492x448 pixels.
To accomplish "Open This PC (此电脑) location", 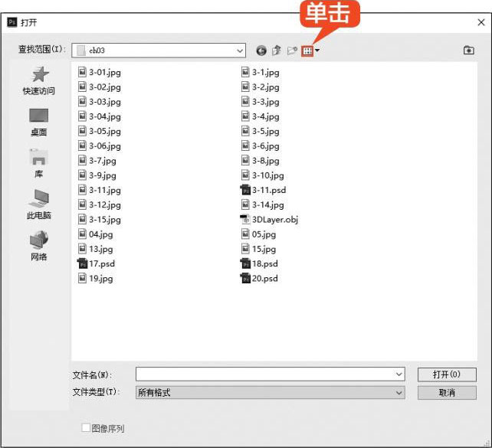I will click(39, 204).
